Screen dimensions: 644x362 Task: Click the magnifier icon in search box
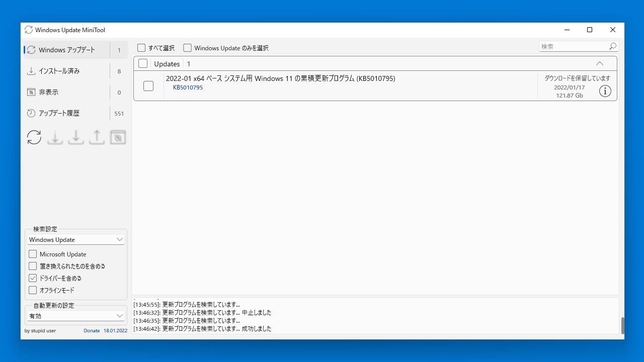click(x=612, y=46)
